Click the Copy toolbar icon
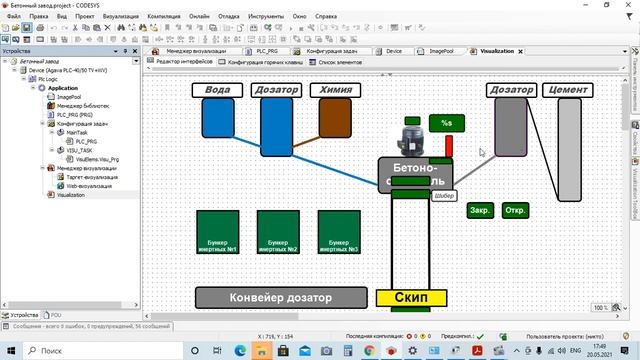The height and width of the screenshot is (360, 640). 86,28
